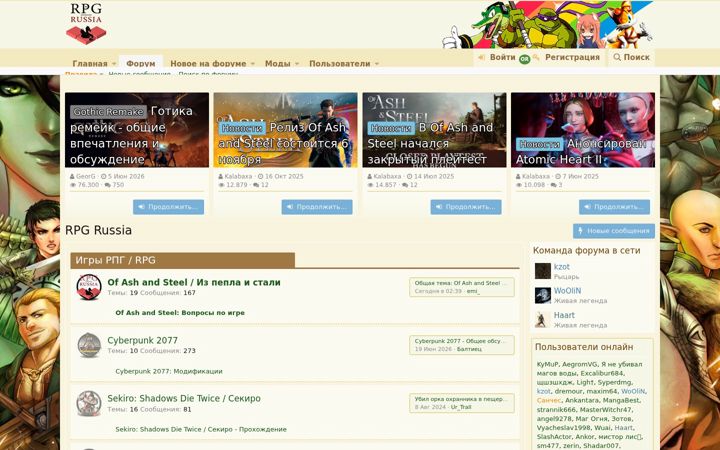Open the Главная navigation tab
Viewport: 720px width, 450px height.
[x=90, y=63]
